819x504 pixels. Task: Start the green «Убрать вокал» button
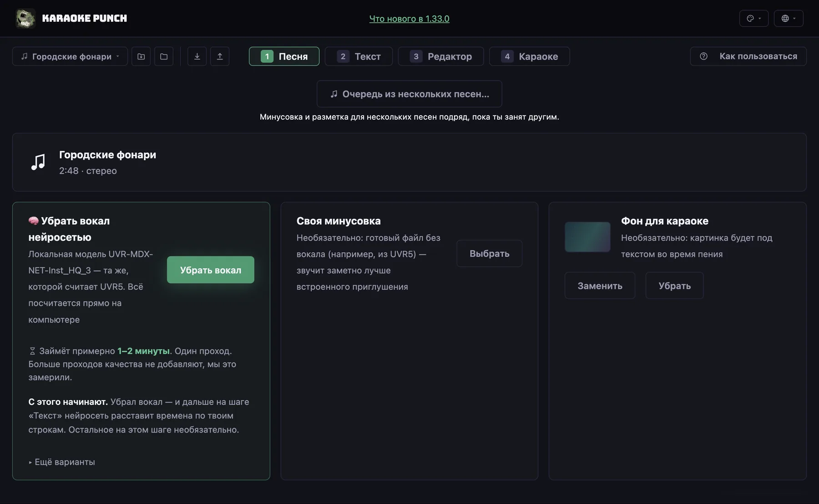click(x=211, y=270)
